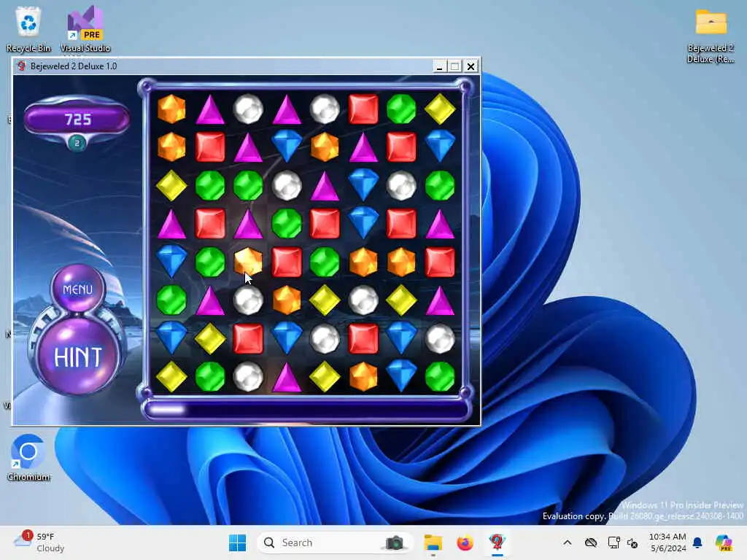
Task: Select the red gem in the top row
Action: [x=363, y=109]
